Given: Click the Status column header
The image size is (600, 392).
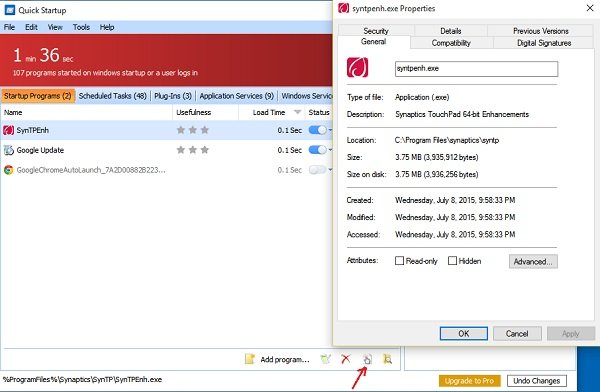Looking at the screenshot, I should click(319, 112).
